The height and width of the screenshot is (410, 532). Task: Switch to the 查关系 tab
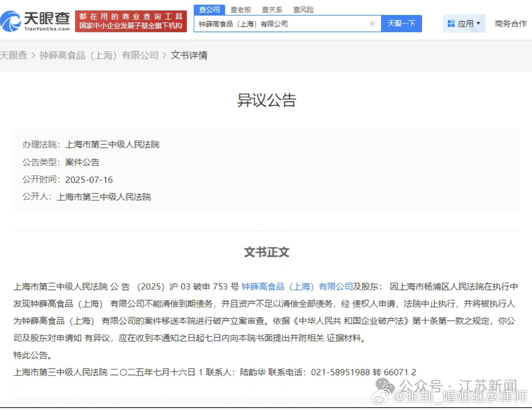coord(272,9)
